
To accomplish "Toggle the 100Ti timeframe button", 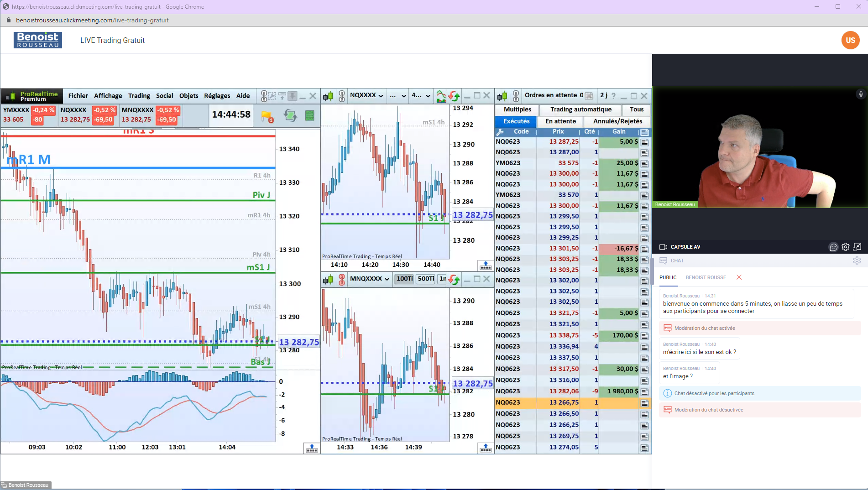I will [x=404, y=279].
